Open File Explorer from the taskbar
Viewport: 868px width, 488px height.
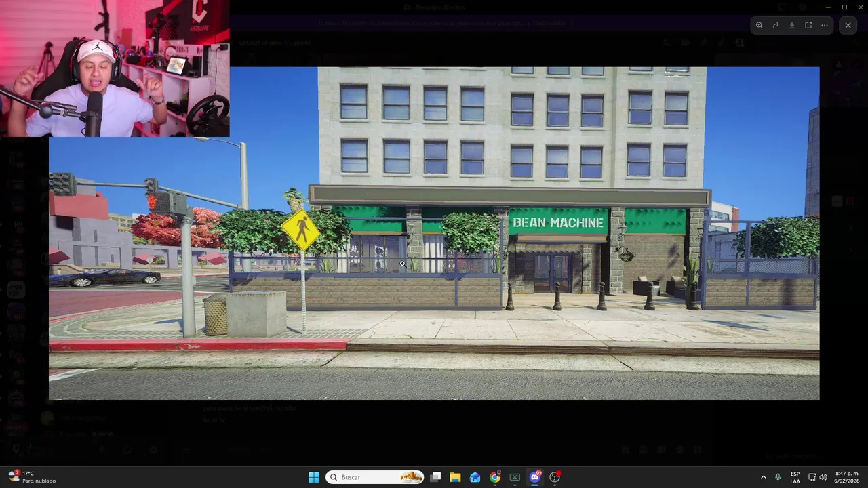pos(455,477)
